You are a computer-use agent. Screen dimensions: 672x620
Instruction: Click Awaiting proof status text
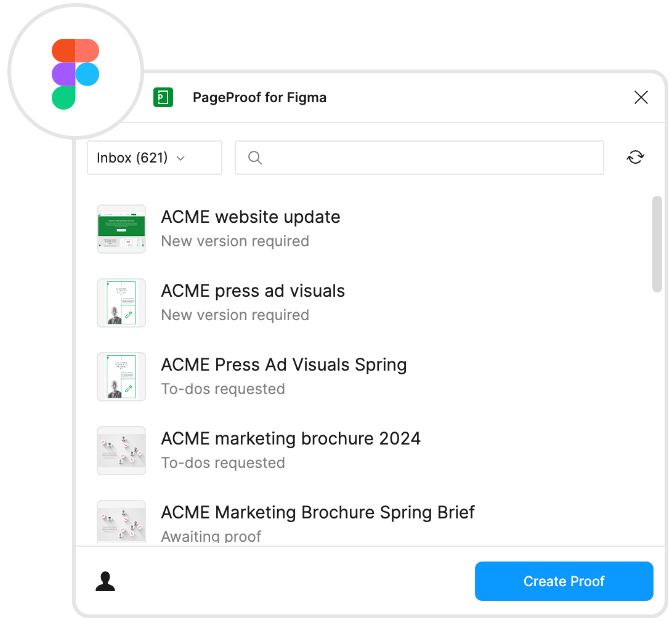click(x=211, y=536)
